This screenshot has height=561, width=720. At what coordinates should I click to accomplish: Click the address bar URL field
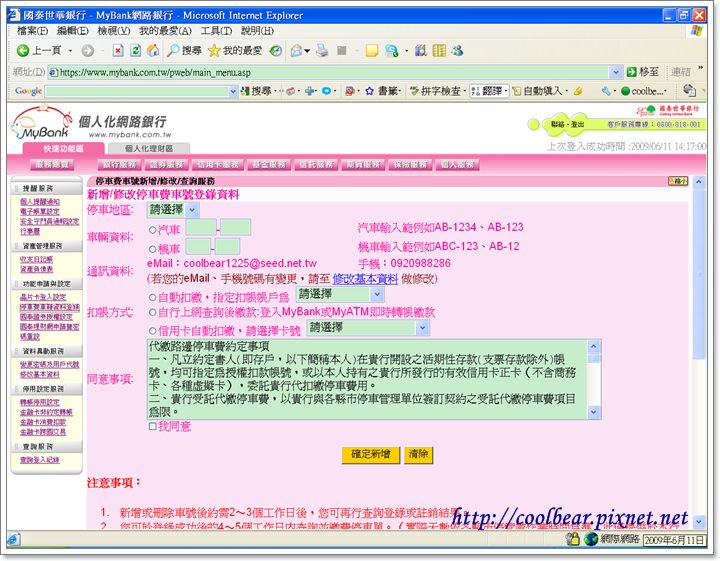click(329, 72)
